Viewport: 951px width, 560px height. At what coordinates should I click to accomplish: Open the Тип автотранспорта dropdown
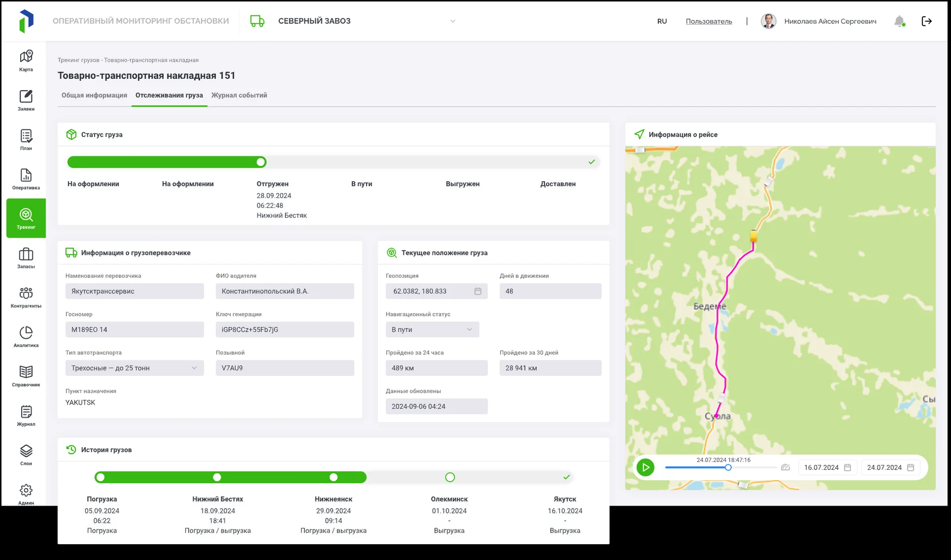pos(135,368)
